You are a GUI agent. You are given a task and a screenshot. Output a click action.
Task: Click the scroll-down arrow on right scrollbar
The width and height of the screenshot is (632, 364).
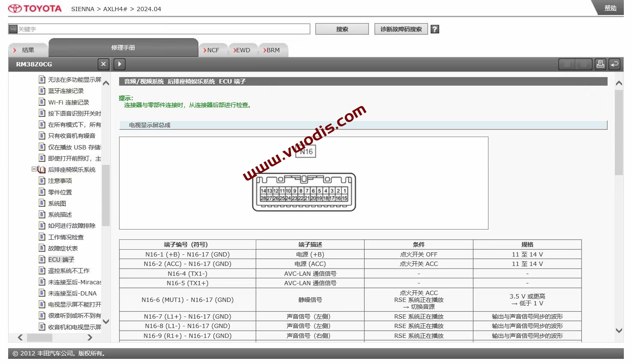coord(619,330)
